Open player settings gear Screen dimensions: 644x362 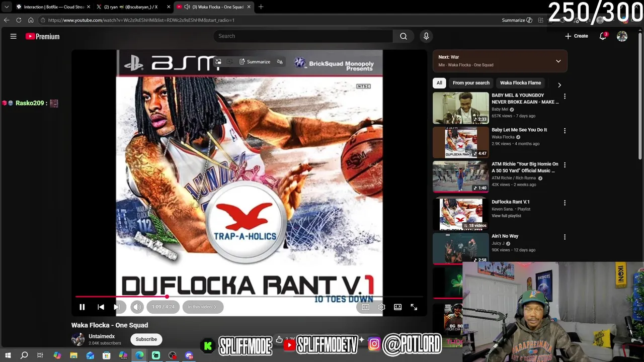click(x=382, y=307)
